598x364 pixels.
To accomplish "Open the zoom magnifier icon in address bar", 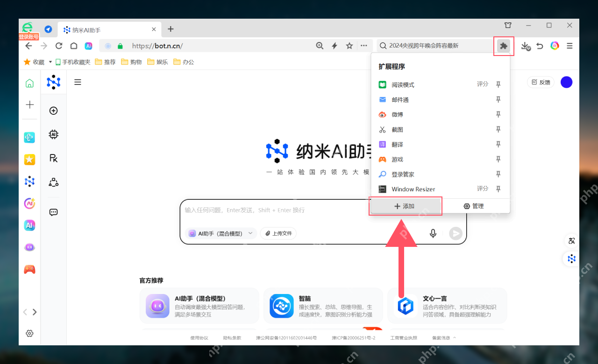I will 320,46.
